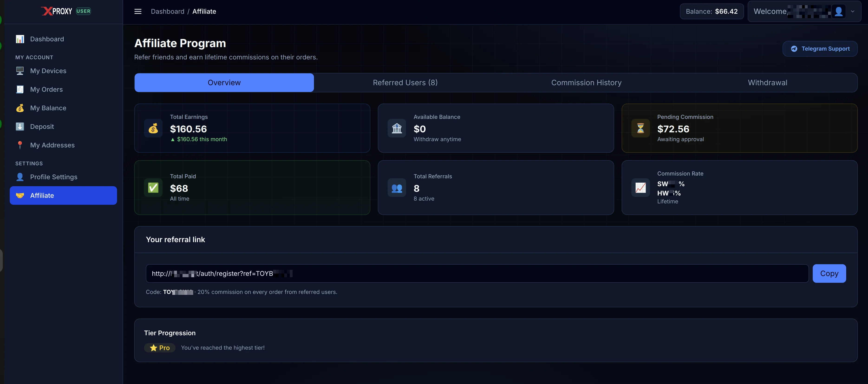
Task: Click the $160.56 total earnings value
Action: [x=188, y=129]
